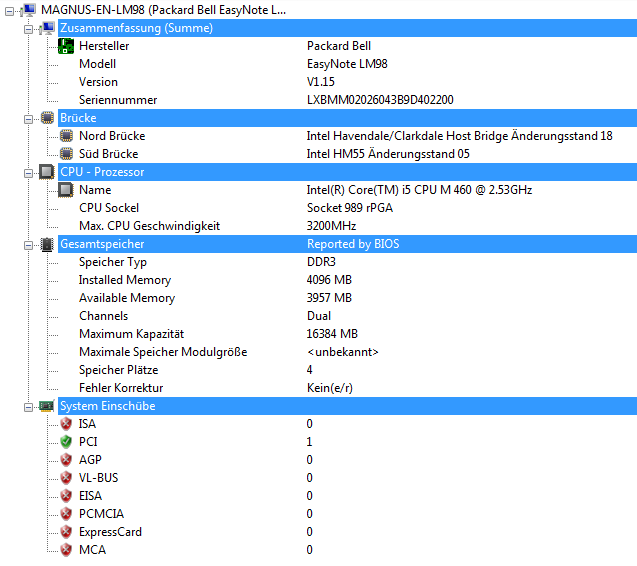
Task: Select the Gesamtspeicher header row
Action: 347,244
